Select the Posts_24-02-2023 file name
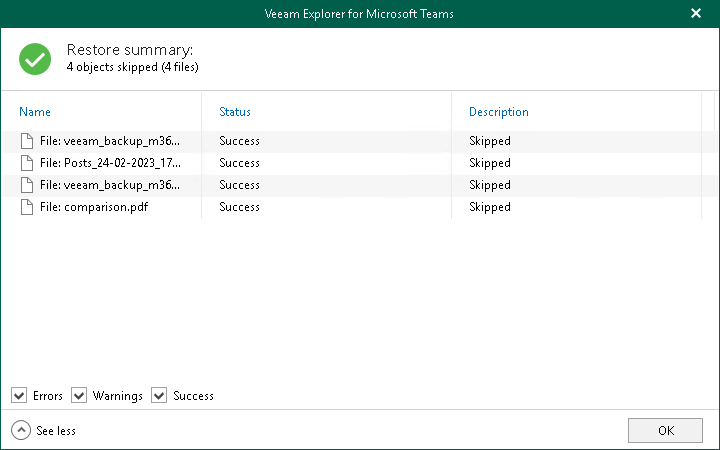 110,163
